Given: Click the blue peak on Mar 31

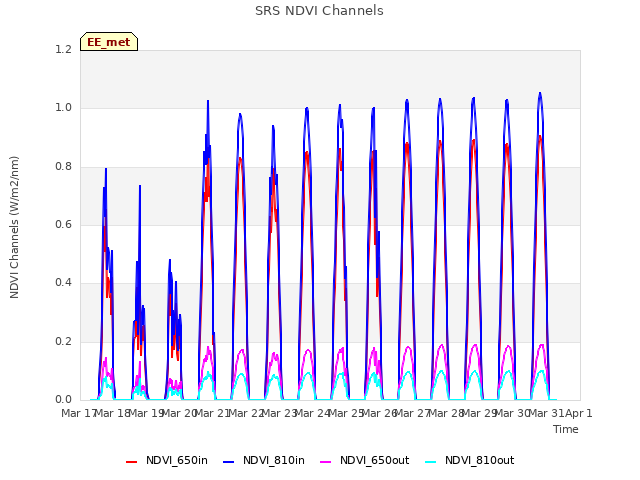Looking at the screenshot, I should click(540, 93).
